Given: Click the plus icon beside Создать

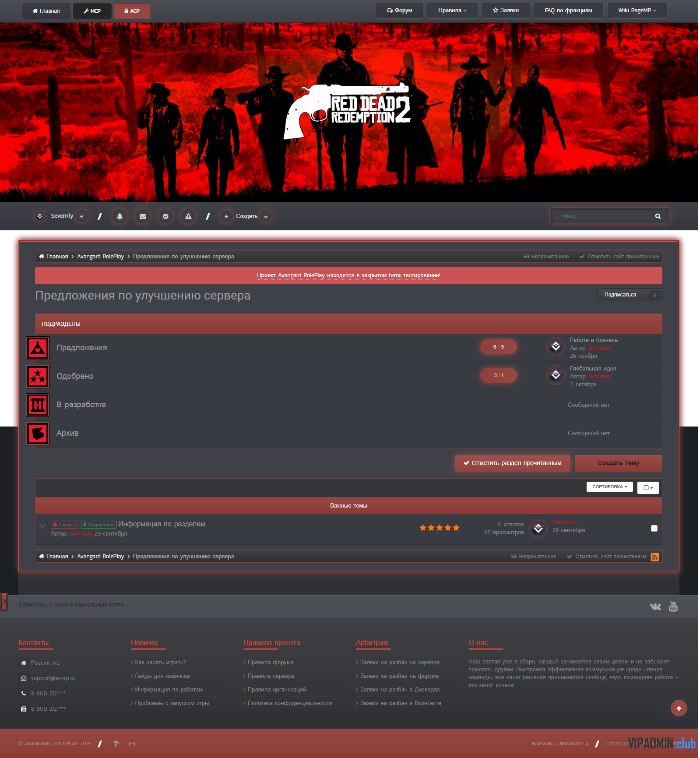Looking at the screenshot, I should tap(226, 216).
